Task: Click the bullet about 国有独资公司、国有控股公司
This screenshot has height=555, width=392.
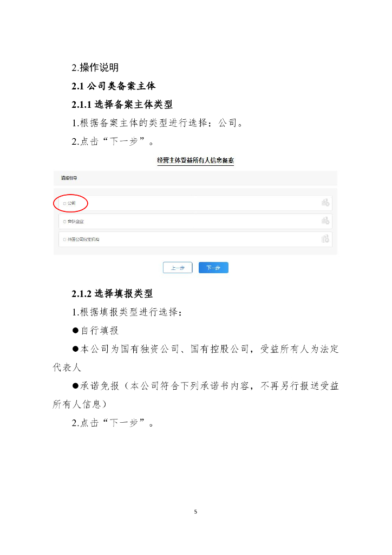Action: 195,358
